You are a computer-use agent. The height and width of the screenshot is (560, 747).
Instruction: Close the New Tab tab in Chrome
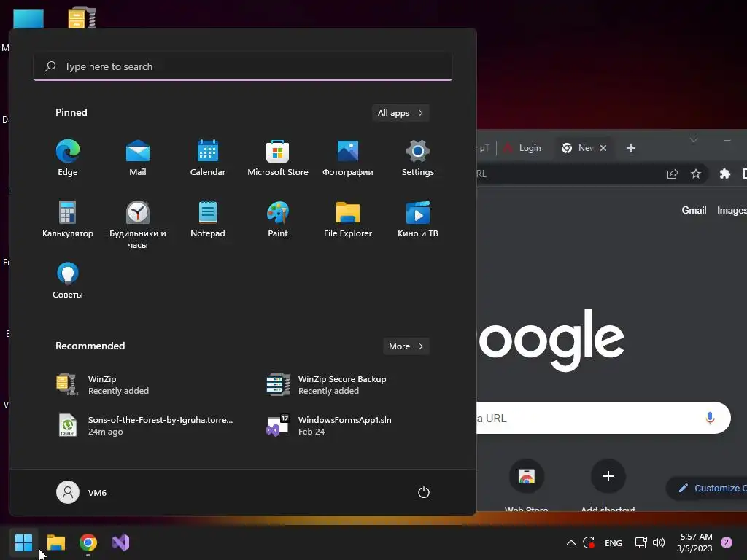pos(603,148)
